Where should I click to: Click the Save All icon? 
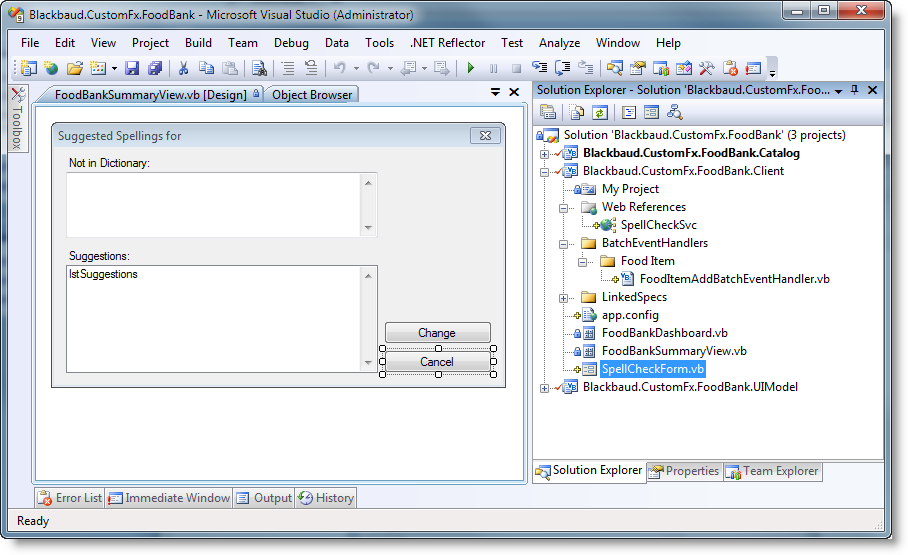pyautogui.click(x=155, y=68)
